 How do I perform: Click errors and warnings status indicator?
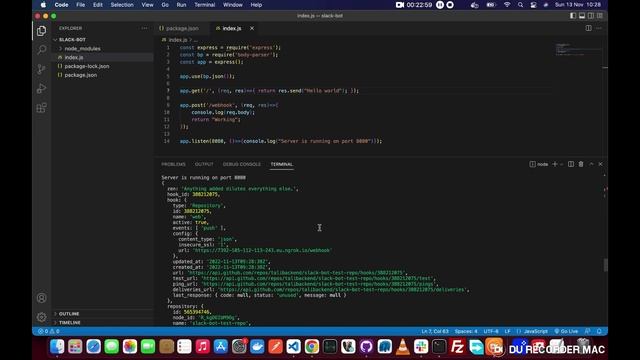point(49,331)
